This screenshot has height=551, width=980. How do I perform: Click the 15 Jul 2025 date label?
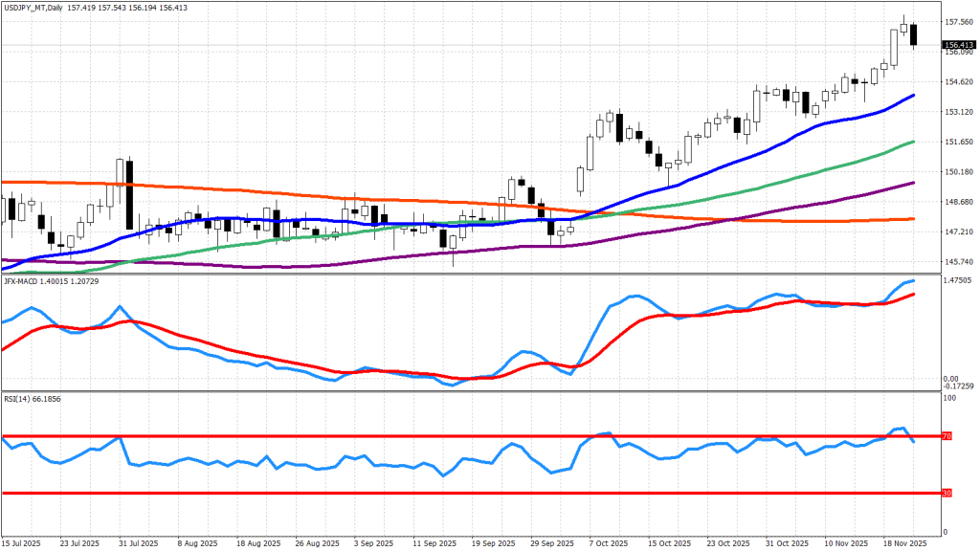point(22,541)
